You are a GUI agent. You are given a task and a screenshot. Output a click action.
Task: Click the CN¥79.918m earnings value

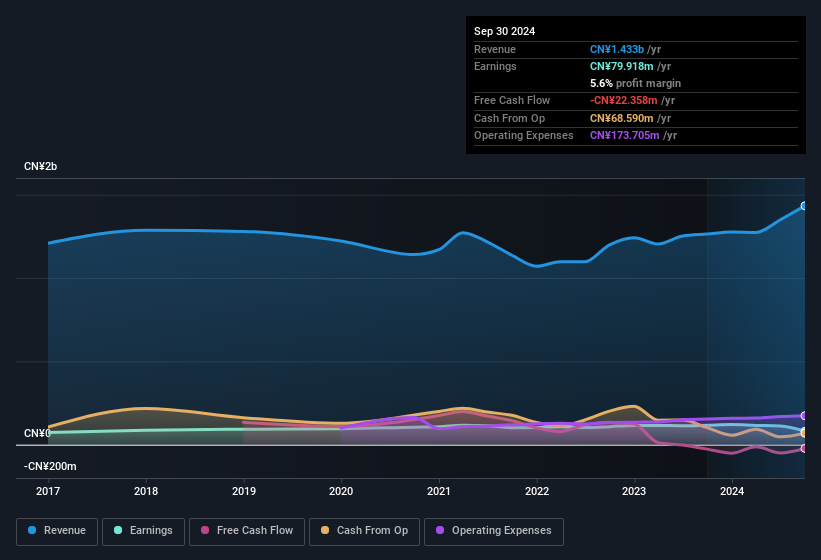coord(622,66)
